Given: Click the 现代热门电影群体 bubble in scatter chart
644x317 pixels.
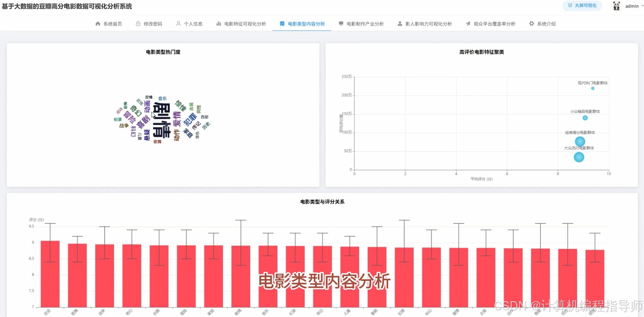Looking at the screenshot, I should coord(592,88).
